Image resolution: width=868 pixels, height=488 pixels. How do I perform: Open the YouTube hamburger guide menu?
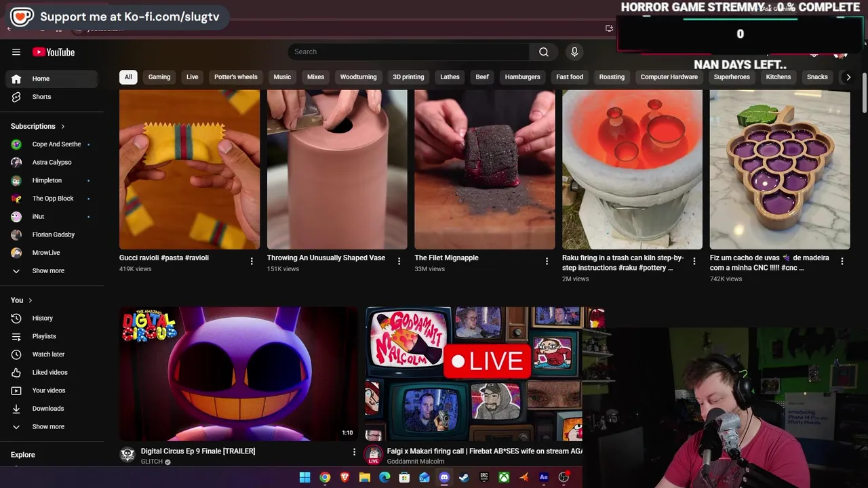pos(16,52)
